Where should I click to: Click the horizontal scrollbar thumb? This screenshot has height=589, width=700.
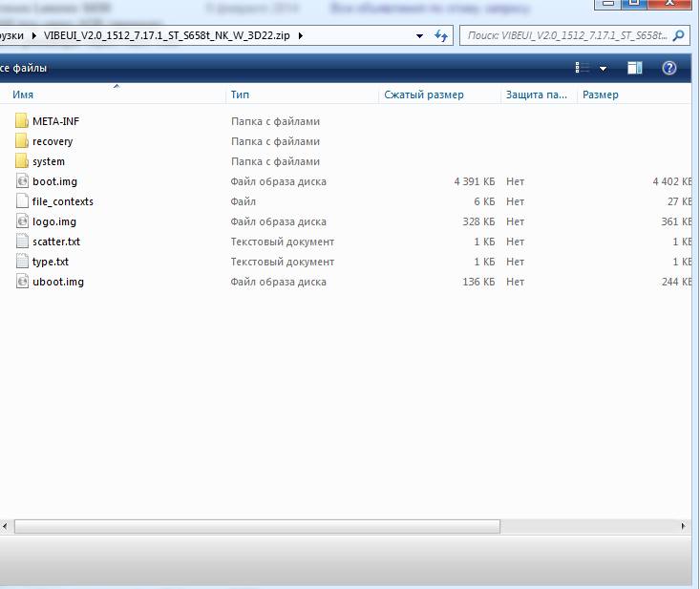[257, 527]
